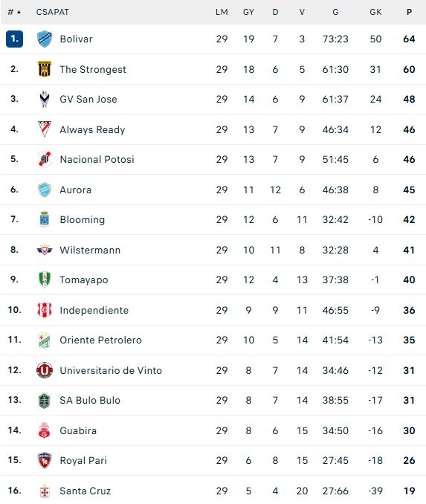Image resolution: width=426 pixels, height=504 pixels.
Task: Open the Wilstermann team page
Action: coord(90,250)
